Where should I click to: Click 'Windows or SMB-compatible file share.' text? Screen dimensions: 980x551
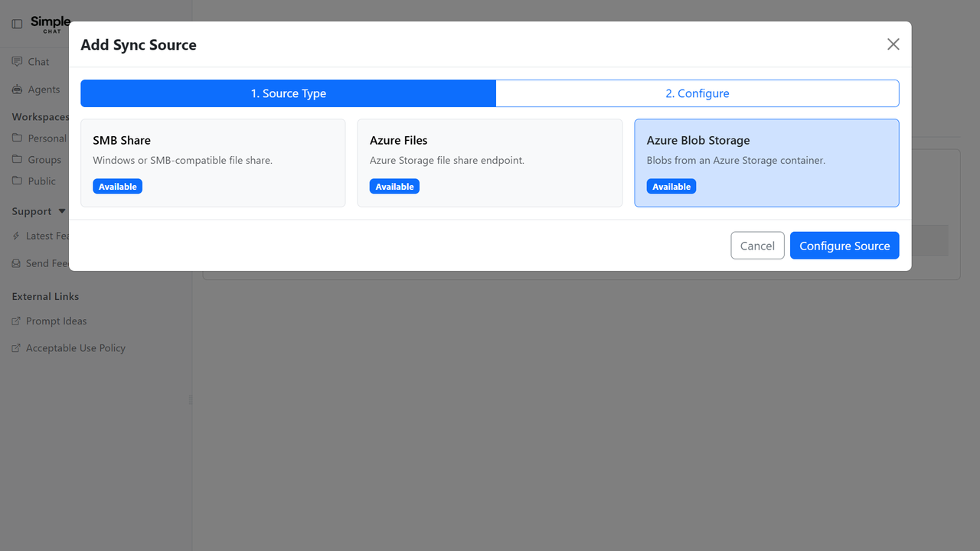click(x=183, y=161)
